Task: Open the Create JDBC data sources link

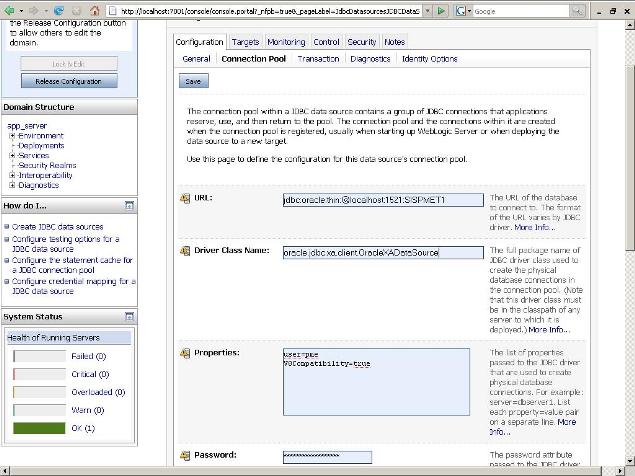Action: pos(59,227)
